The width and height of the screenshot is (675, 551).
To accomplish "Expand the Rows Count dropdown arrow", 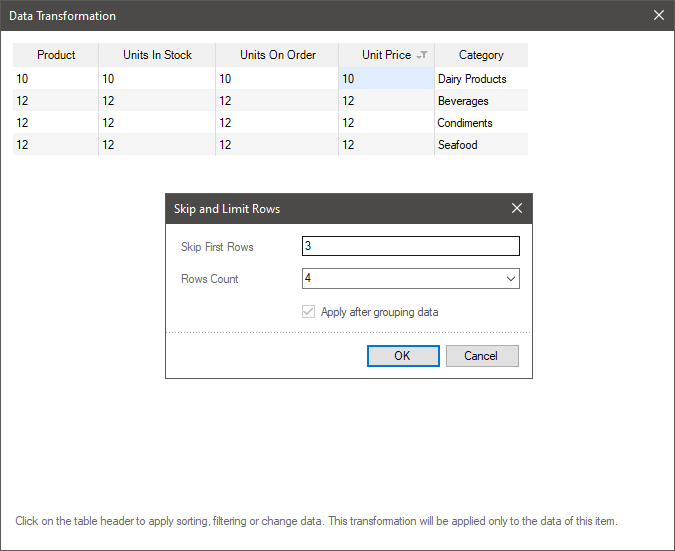I will point(510,279).
